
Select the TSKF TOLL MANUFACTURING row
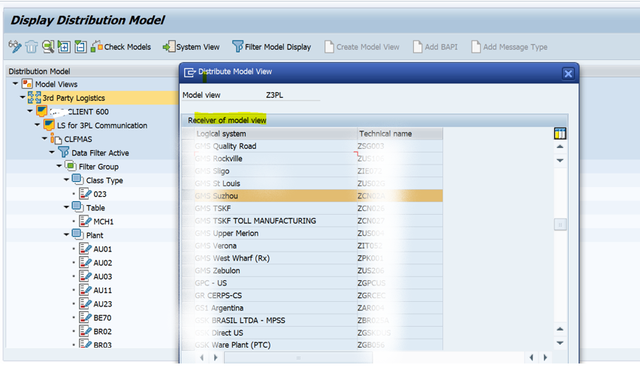tap(312, 221)
